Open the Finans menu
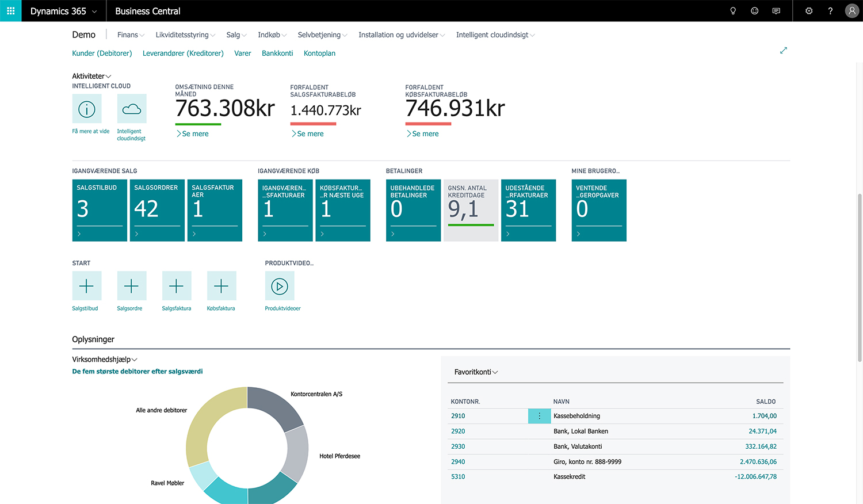Image resolution: width=863 pixels, height=504 pixels. [x=131, y=35]
